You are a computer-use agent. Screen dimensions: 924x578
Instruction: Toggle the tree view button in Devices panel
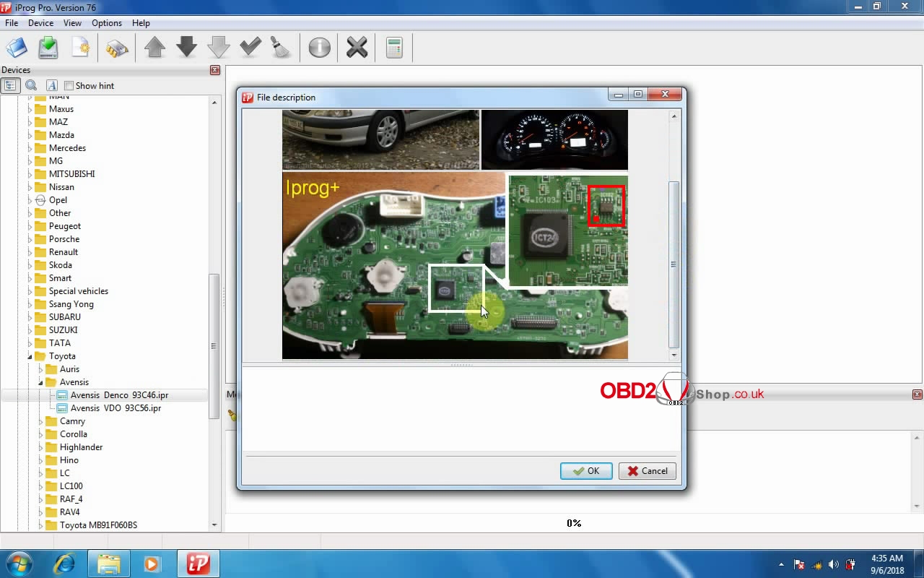(10, 85)
